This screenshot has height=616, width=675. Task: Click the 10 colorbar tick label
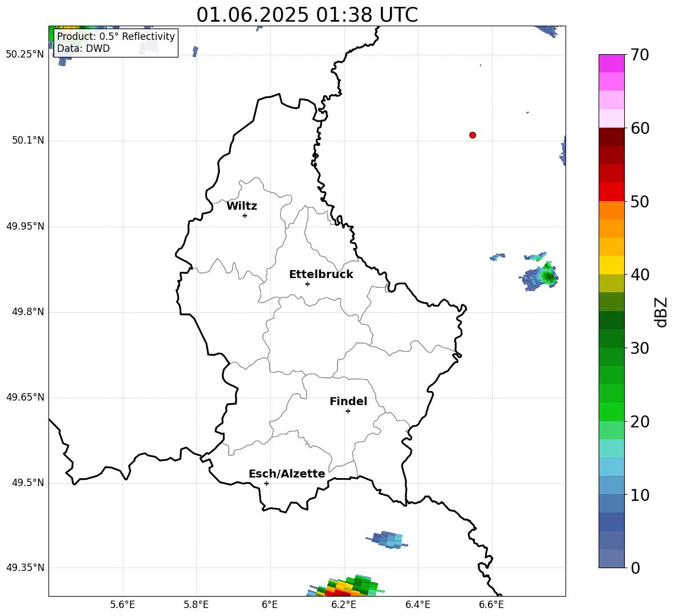(640, 495)
